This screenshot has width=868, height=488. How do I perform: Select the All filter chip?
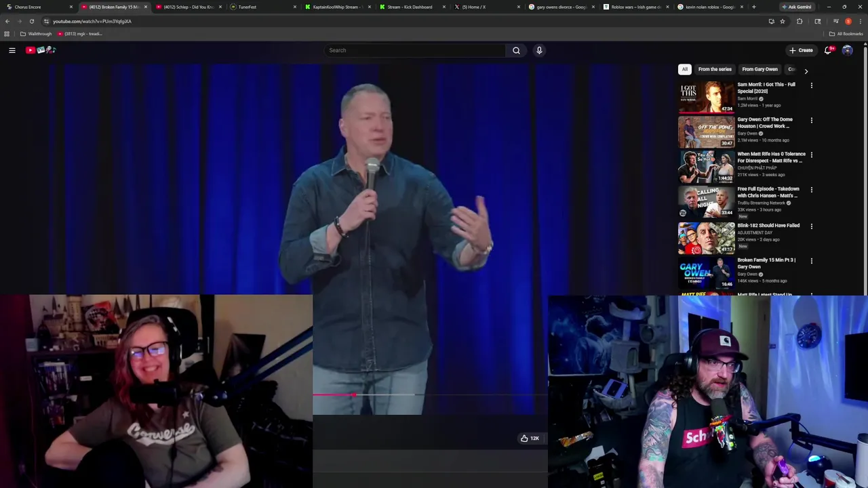[x=685, y=69]
